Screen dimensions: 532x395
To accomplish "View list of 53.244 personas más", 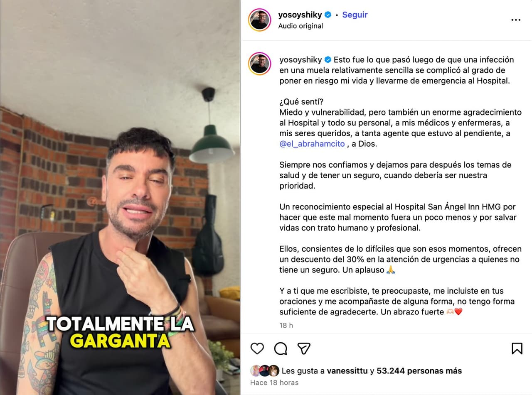I will point(419,371).
